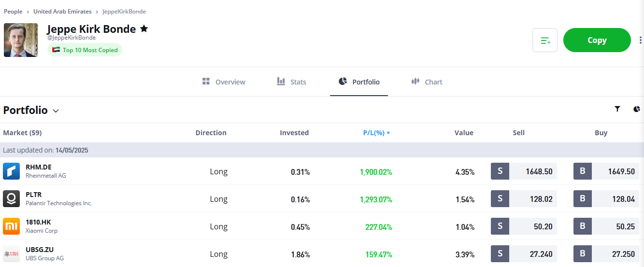Buy PLTR at 128.04

point(606,199)
